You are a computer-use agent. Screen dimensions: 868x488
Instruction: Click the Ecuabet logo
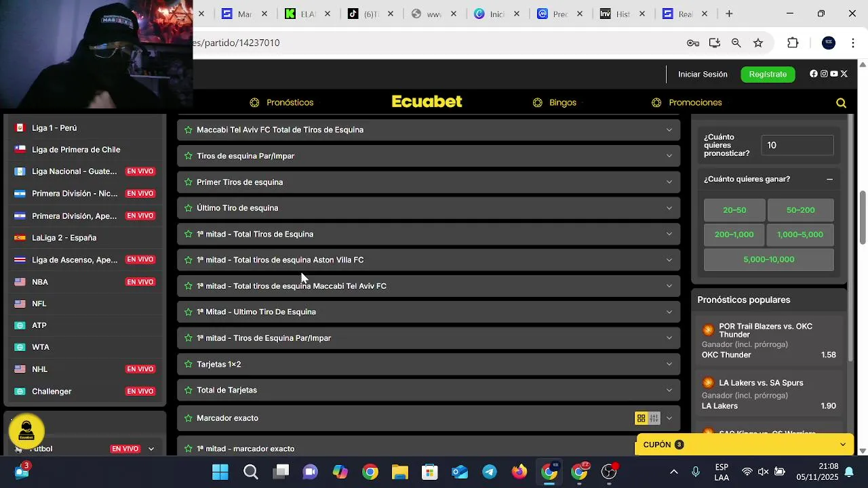(x=427, y=102)
